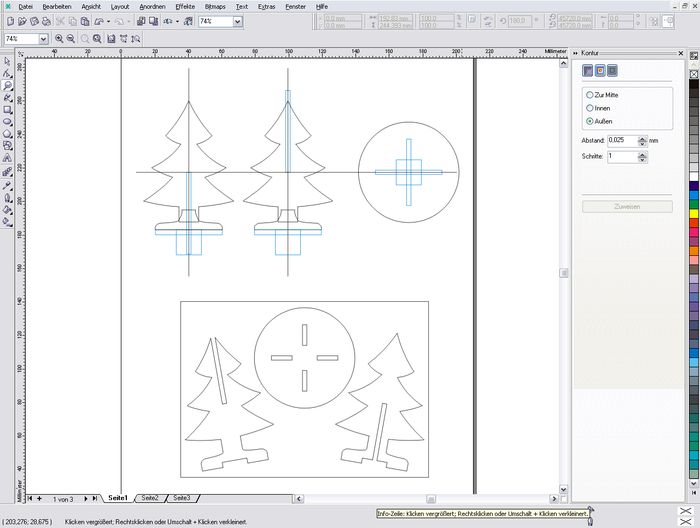The image size is (700, 528).
Task: Click the Abstand value input field
Action: pyautogui.click(x=620, y=140)
